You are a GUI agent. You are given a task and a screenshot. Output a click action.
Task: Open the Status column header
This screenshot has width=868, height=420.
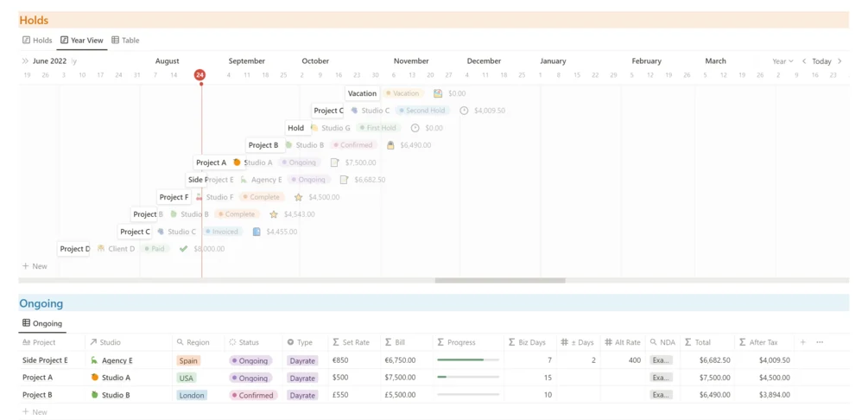tap(254, 342)
